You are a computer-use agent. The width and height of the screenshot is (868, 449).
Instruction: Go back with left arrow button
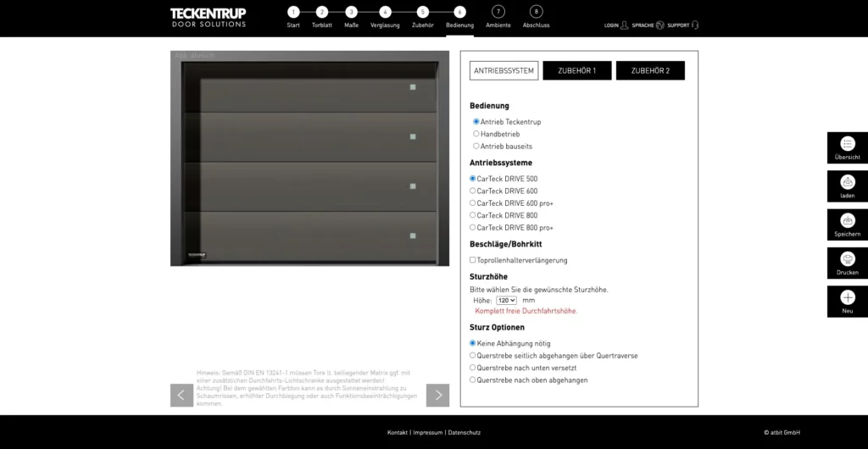coord(181,396)
